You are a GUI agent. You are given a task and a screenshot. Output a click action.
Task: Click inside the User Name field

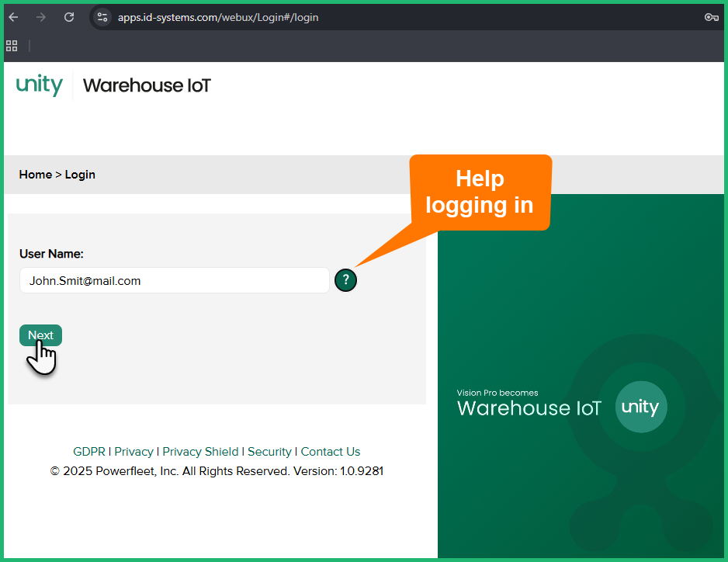coord(174,280)
